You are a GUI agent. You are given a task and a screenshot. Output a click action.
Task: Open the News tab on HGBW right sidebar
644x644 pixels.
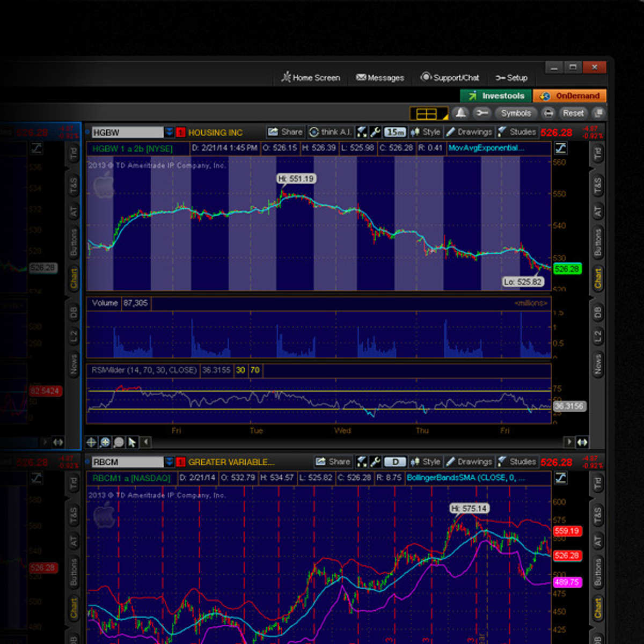pyautogui.click(x=597, y=364)
